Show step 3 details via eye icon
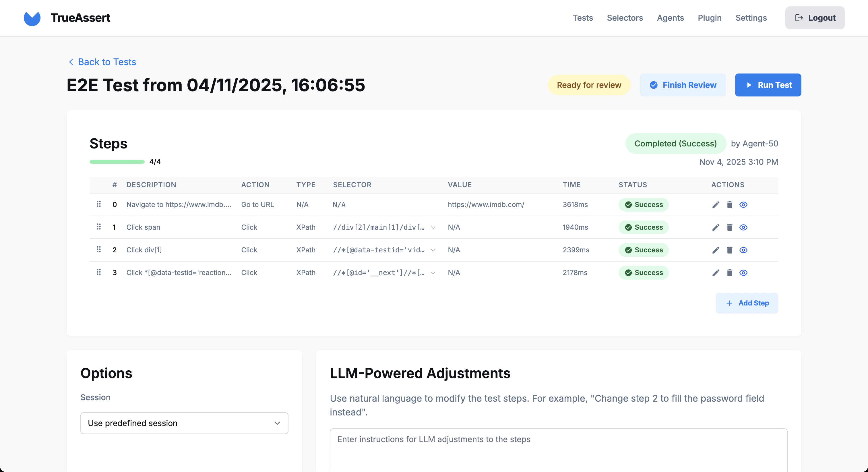The image size is (868, 472). pyautogui.click(x=743, y=272)
